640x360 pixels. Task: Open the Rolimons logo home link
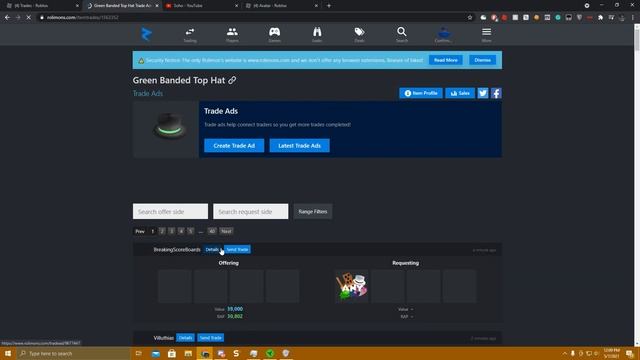pos(147,34)
